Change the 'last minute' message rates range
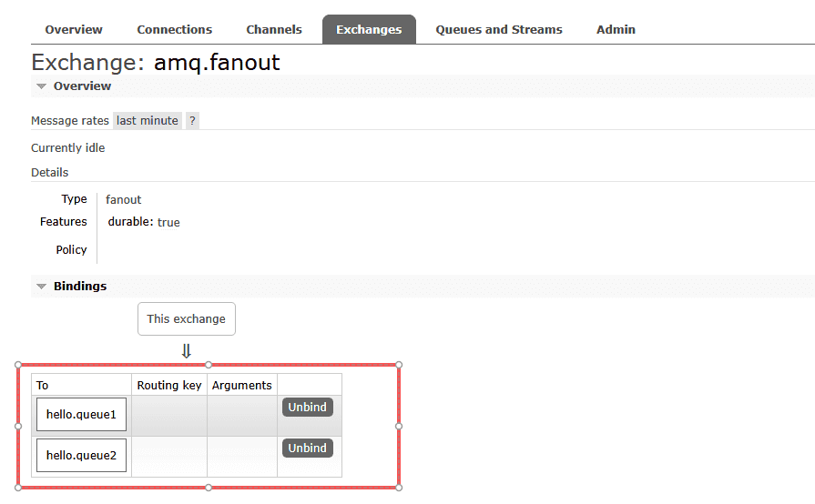The height and width of the screenshot is (504, 815). [148, 121]
